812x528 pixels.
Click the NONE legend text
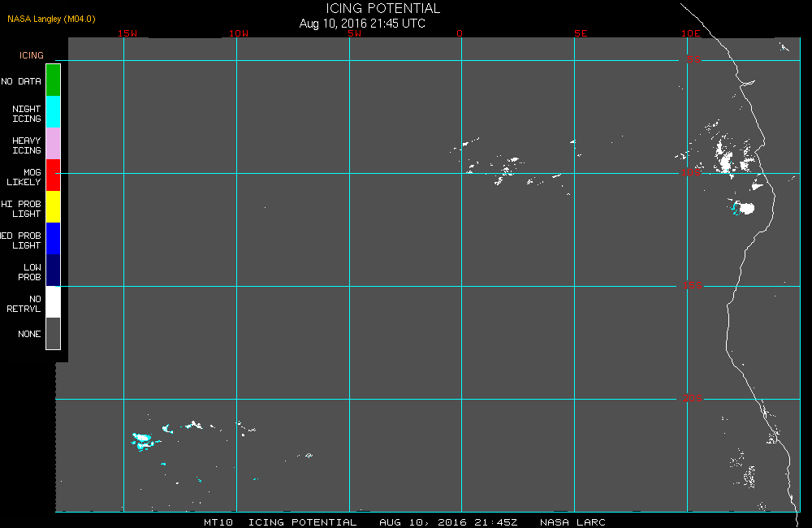click(x=29, y=334)
